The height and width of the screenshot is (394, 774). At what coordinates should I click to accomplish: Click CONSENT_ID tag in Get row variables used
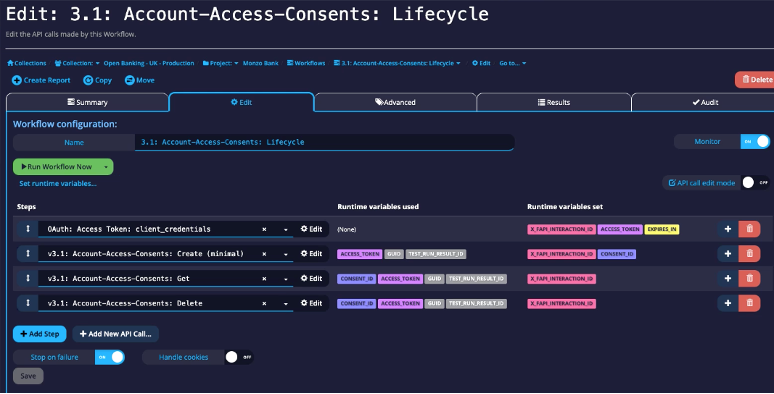coord(356,278)
